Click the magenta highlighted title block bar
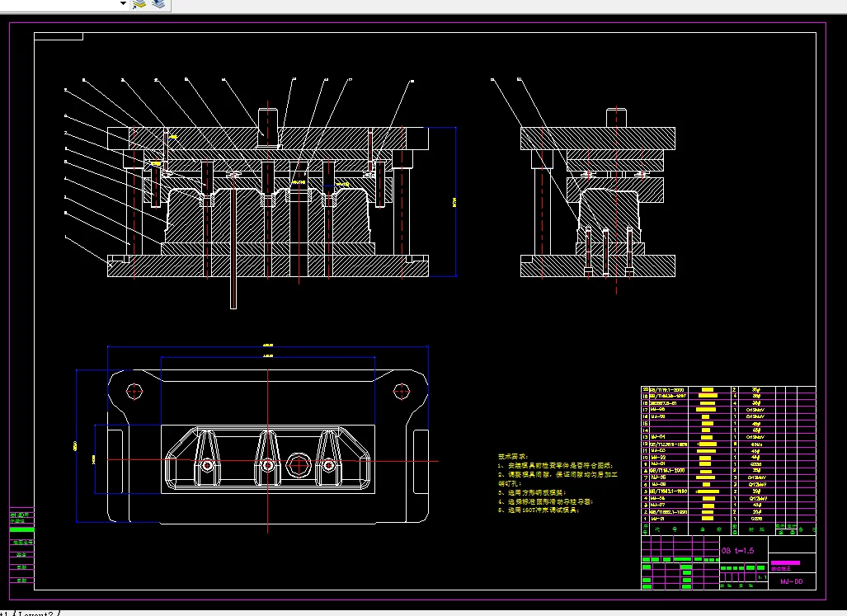 pos(785,563)
